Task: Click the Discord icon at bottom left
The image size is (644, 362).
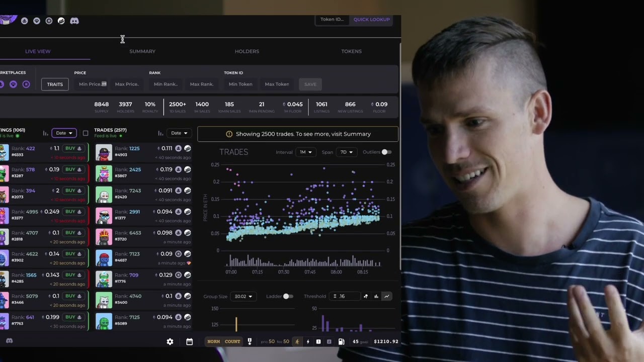Action: click(x=9, y=341)
